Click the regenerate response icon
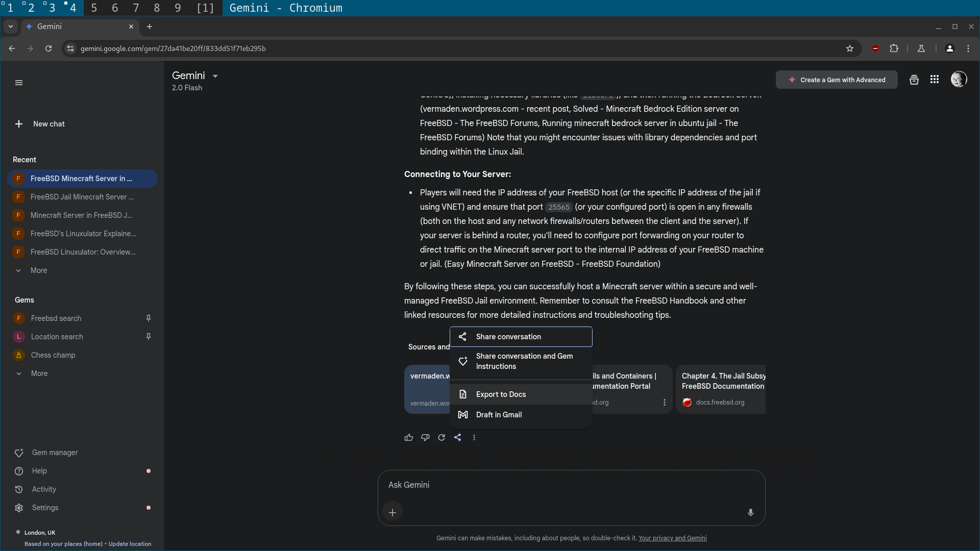 442,438
